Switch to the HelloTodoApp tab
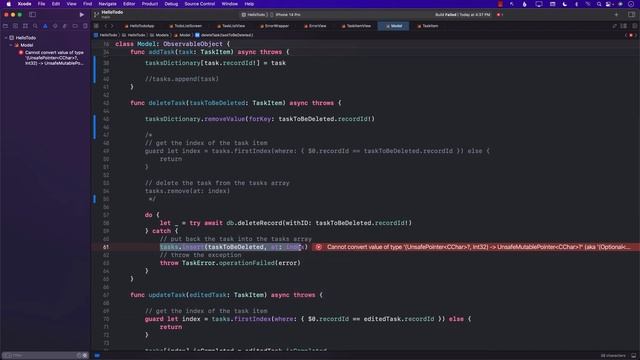Image resolution: width=640 pixels, height=360 pixels. pyautogui.click(x=140, y=26)
